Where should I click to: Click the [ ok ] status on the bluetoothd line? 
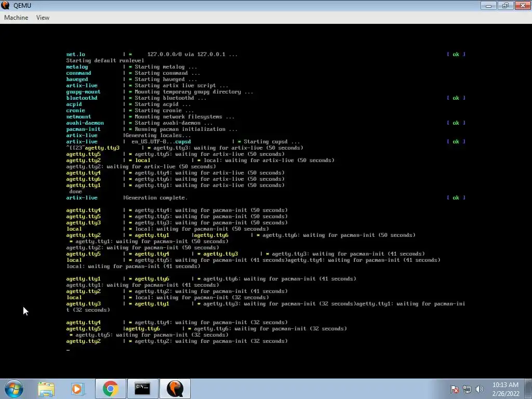(x=456, y=98)
